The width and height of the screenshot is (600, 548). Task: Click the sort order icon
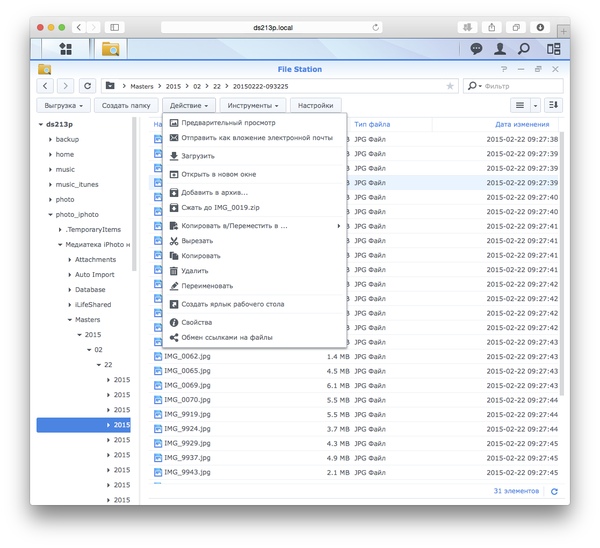[553, 105]
